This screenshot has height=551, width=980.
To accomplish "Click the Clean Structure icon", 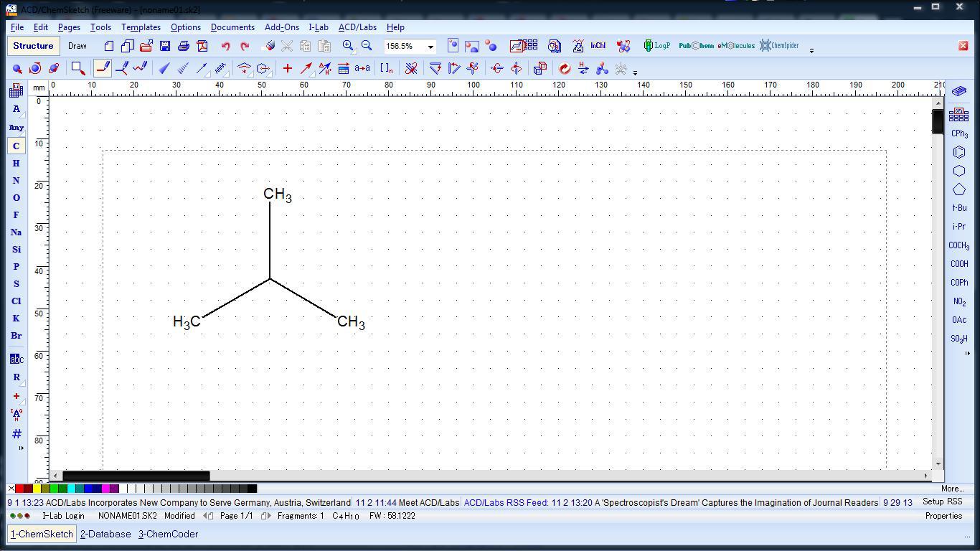I will (x=565, y=68).
